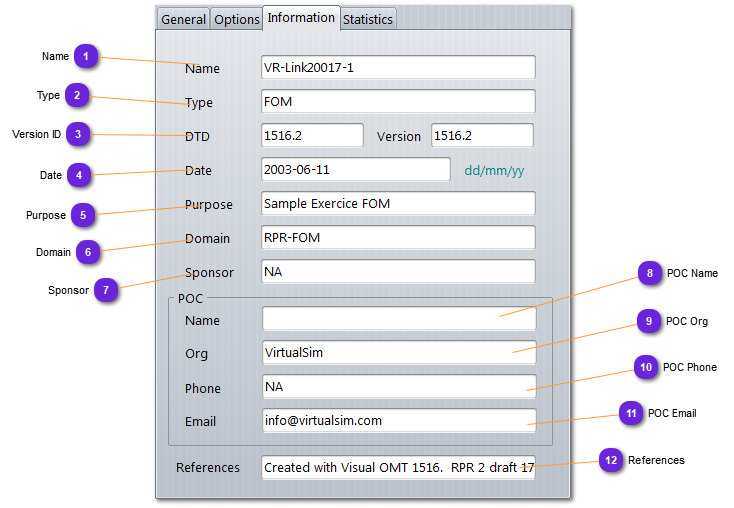This screenshot has height=508, width=734.
Task: Click the References text field
Action: [398, 468]
